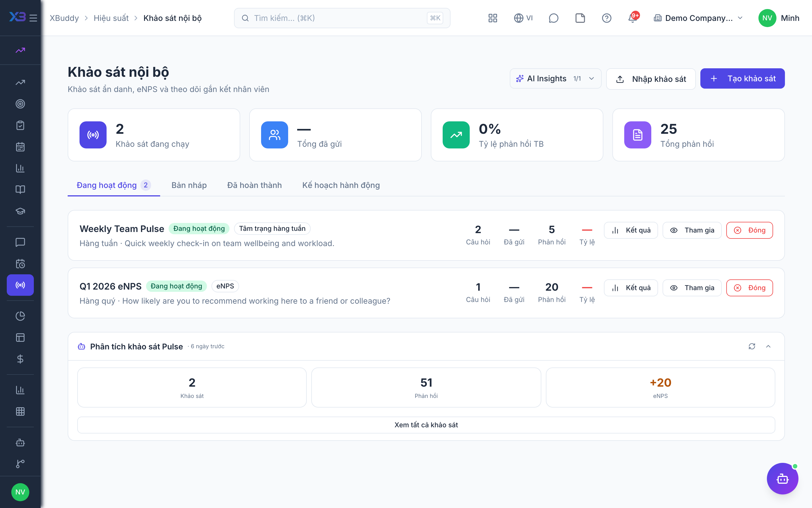The width and height of the screenshot is (812, 508).
Task: Switch language via VI globe selector
Action: (x=523, y=18)
